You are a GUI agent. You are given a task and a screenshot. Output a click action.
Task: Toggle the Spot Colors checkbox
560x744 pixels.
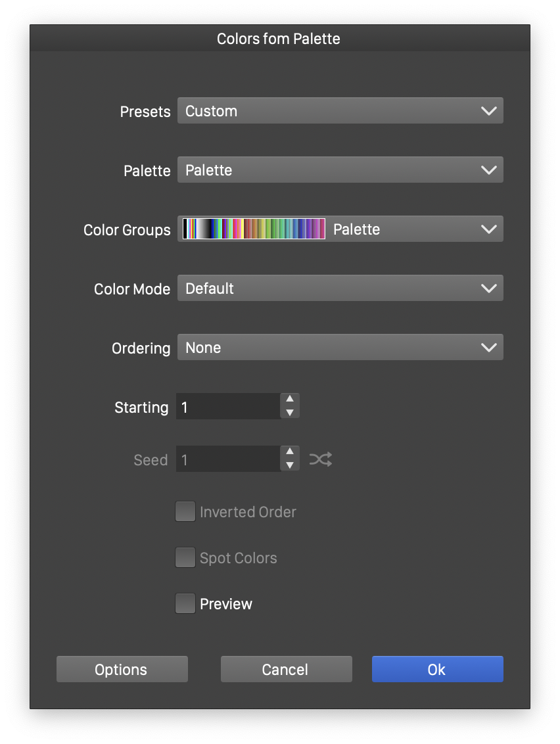tap(185, 557)
